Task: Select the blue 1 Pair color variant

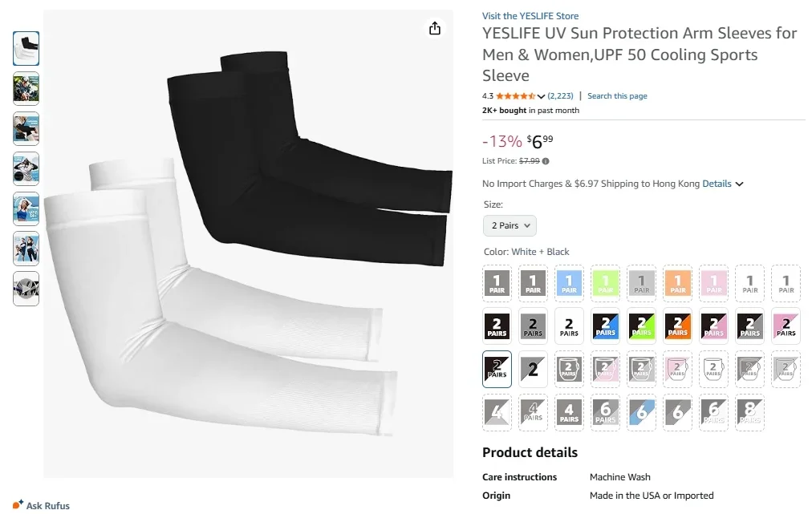Action: tap(569, 282)
